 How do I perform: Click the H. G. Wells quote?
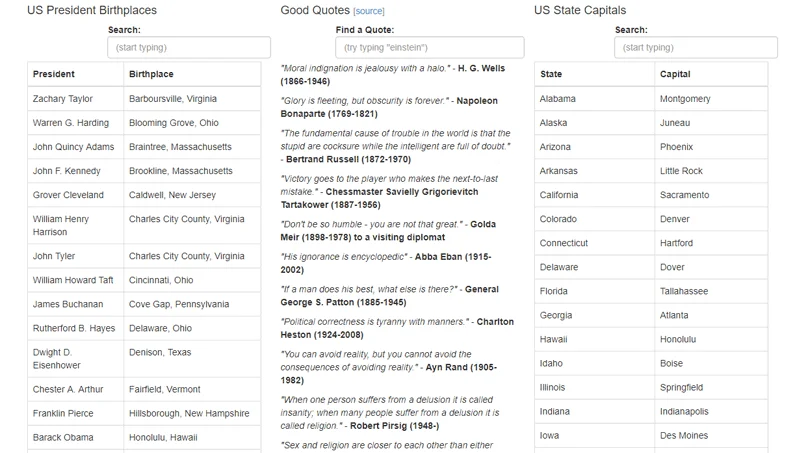(393, 75)
